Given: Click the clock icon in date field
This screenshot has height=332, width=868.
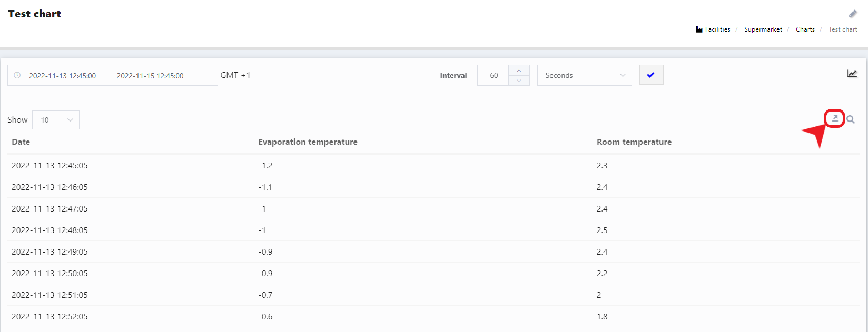Looking at the screenshot, I should 17,75.
